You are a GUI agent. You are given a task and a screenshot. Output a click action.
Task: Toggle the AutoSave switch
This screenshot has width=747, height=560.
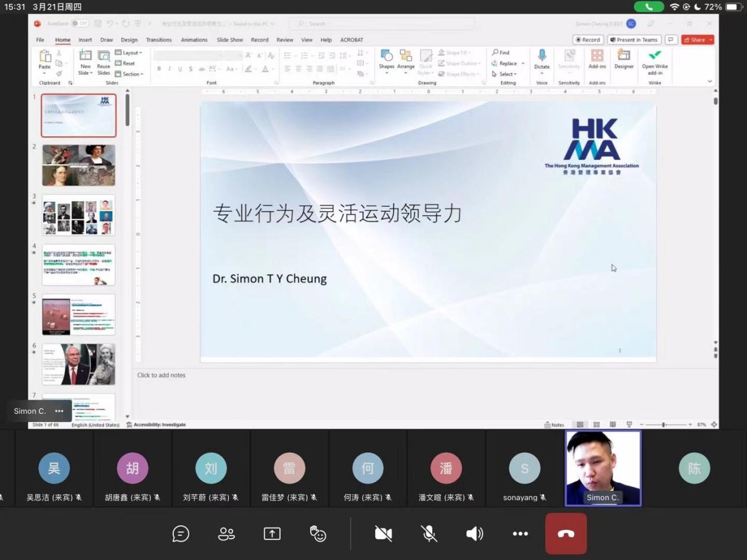click(80, 24)
